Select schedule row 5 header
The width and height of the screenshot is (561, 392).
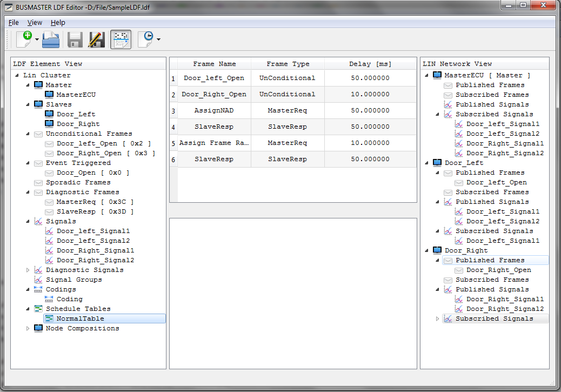pos(173,143)
